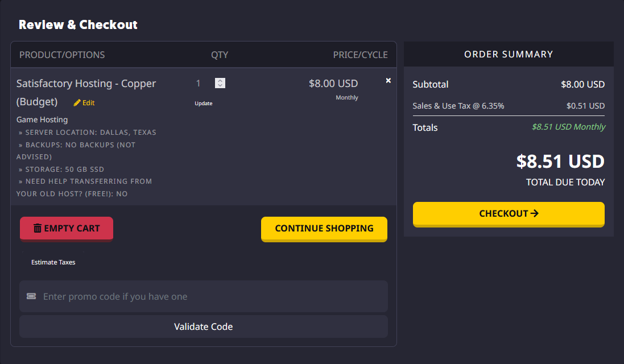Viewport: 624px width, 364px height.
Task: Decrease quantity with the stepper down arrow
Action: point(220,85)
